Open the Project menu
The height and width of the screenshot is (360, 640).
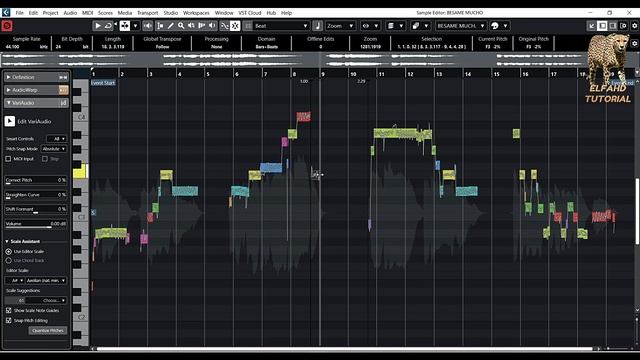51,13
